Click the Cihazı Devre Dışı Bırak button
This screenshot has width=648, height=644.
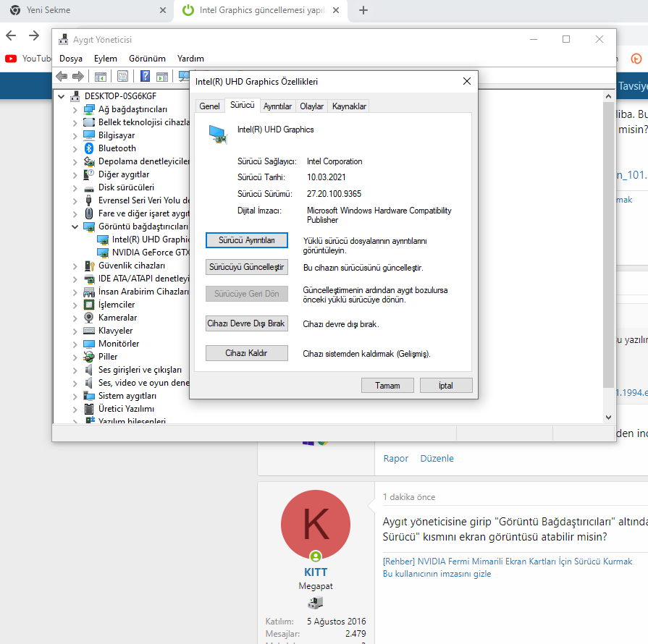[x=247, y=323]
